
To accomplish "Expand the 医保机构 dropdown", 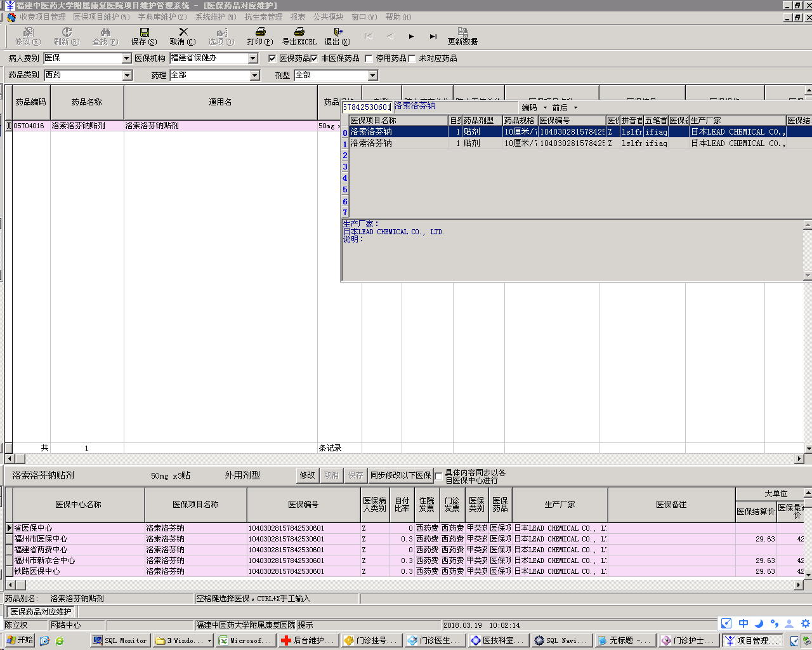I will pos(253,58).
